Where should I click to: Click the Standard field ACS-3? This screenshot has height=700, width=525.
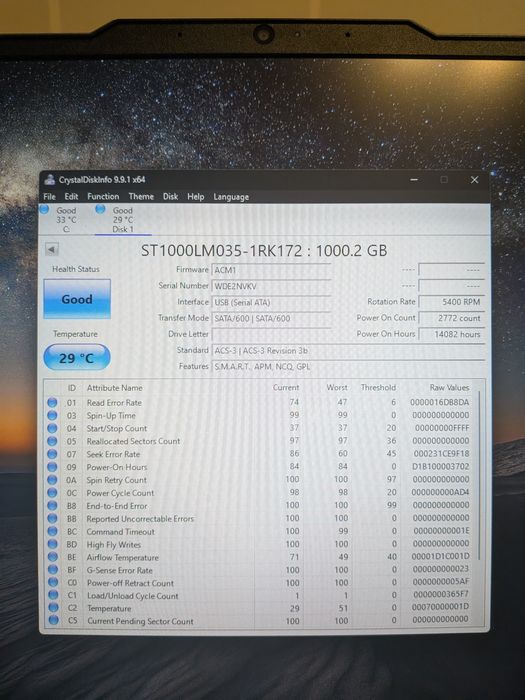[348, 350]
